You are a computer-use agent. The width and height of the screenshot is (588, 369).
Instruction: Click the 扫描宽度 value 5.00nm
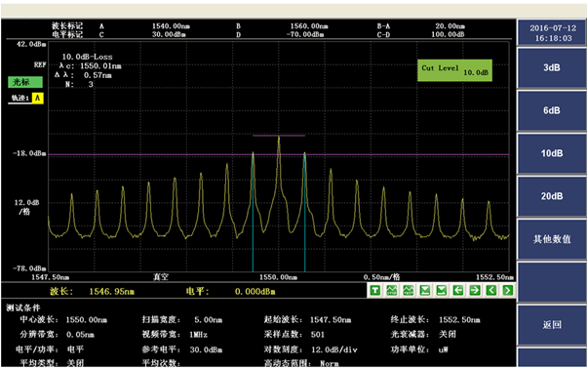click(208, 320)
